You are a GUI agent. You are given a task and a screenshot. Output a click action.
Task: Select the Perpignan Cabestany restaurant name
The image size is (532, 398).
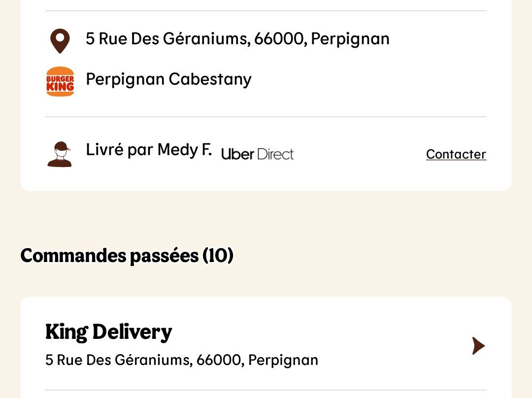pyautogui.click(x=168, y=80)
